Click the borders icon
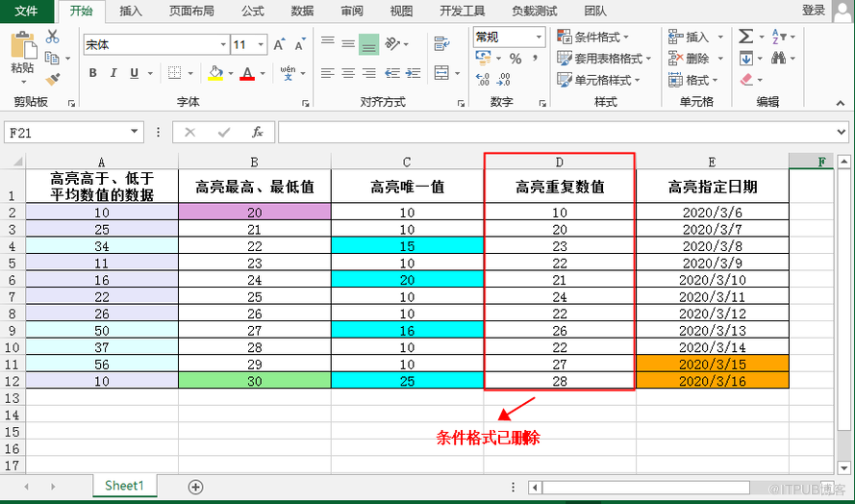The width and height of the screenshot is (855, 504). pyautogui.click(x=174, y=72)
